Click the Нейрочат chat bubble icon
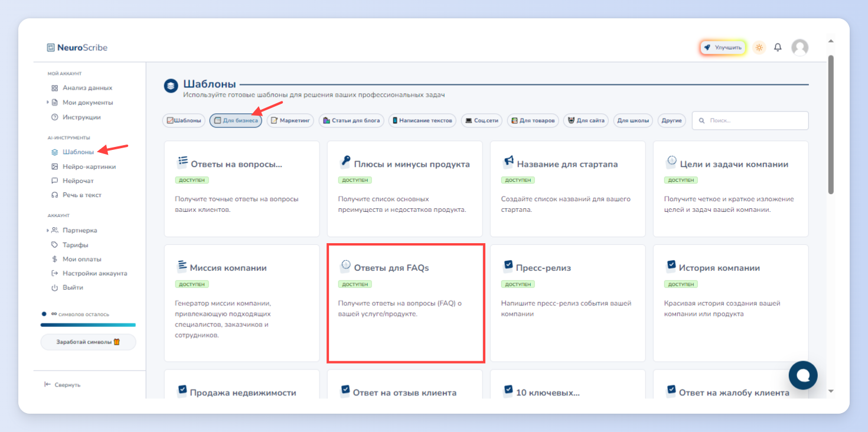The height and width of the screenshot is (432, 868). coord(55,181)
